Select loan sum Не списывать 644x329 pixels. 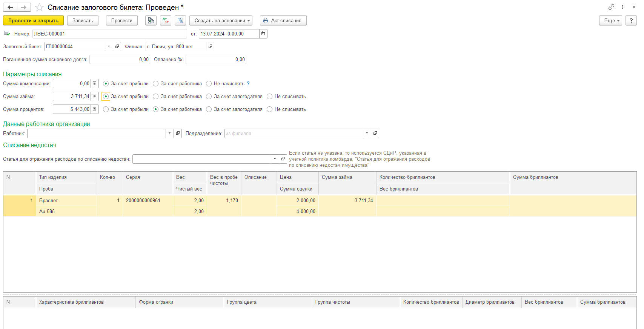(x=269, y=96)
